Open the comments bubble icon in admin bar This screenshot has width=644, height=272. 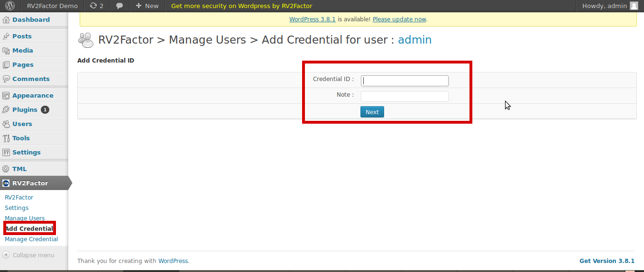coord(120,6)
